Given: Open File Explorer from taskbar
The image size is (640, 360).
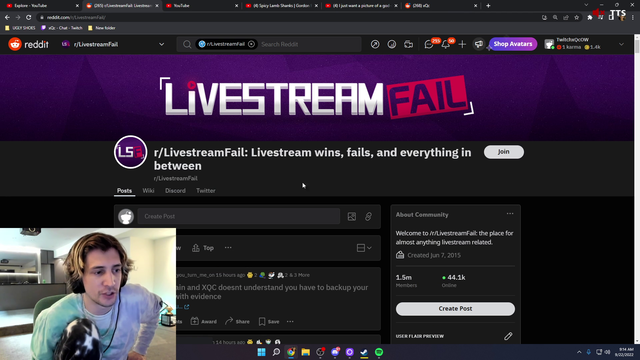Looking at the screenshot, I should point(305,352).
